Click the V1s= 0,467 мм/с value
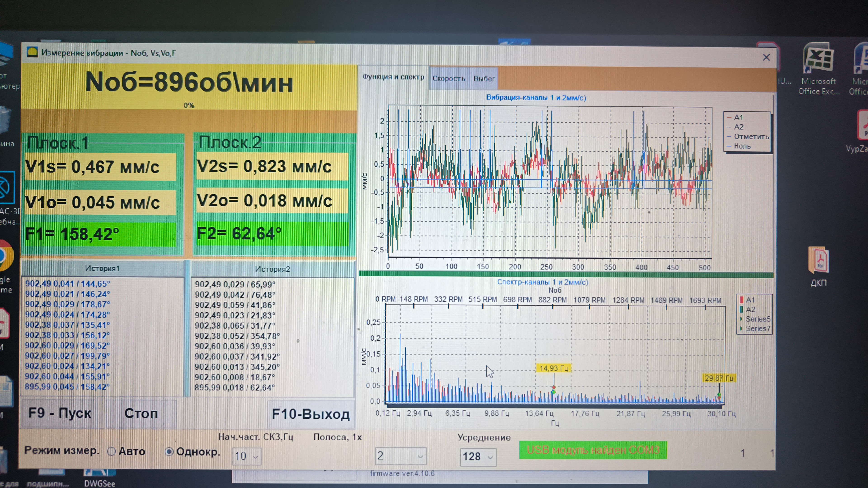Image resolution: width=868 pixels, height=488 pixels. click(x=100, y=167)
